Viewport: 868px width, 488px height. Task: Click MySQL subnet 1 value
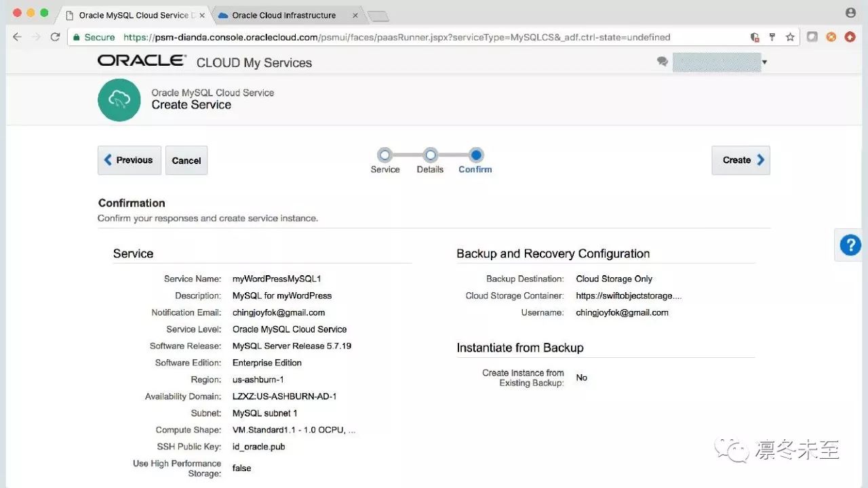coord(265,413)
